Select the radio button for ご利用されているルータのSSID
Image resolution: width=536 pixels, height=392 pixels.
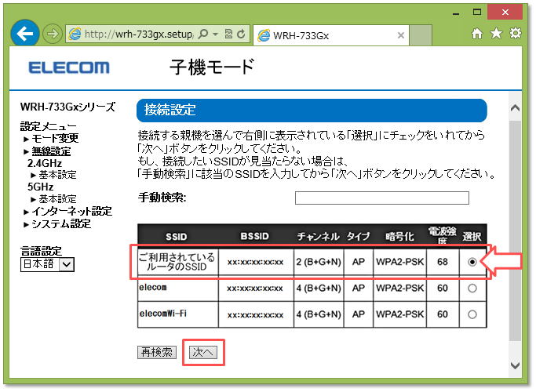(x=472, y=262)
